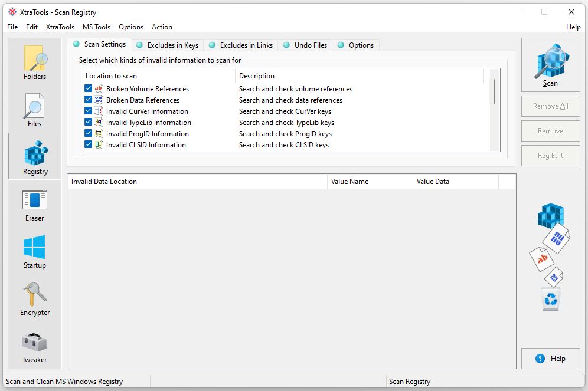Open the Action menu

[162, 27]
